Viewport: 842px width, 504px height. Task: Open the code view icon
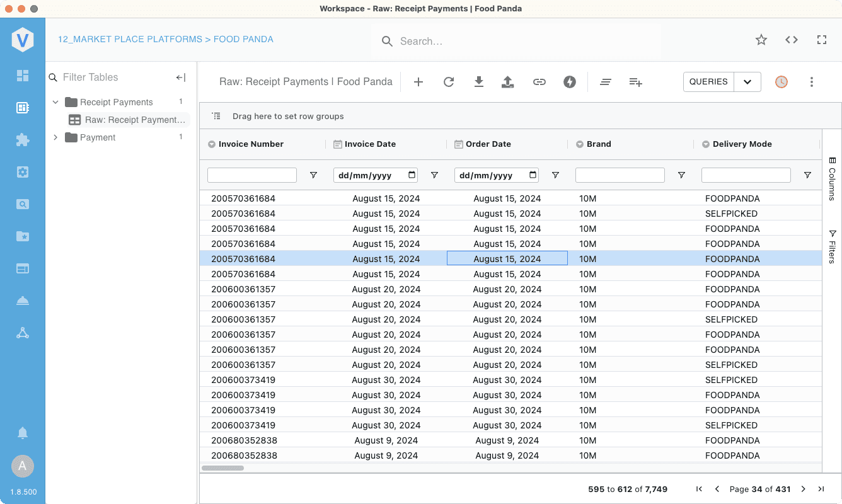click(x=792, y=40)
